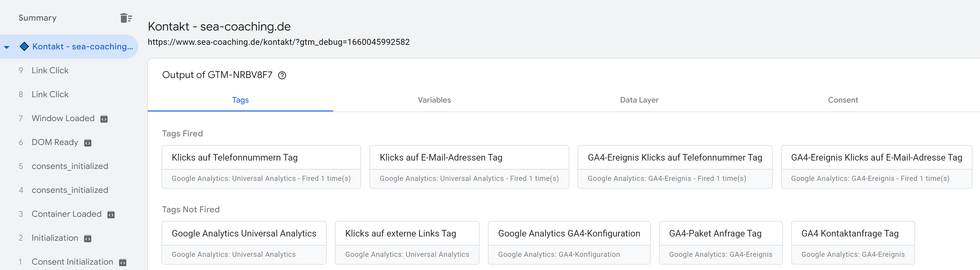The image size is (980, 270).
Task: Open the Consent tab
Action: click(843, 100)
